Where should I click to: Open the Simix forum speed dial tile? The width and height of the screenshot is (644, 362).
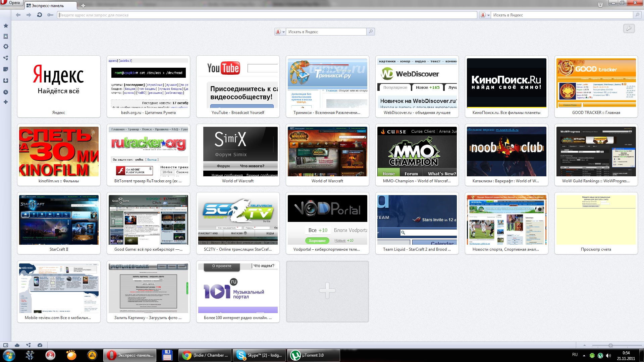(238, 155)
